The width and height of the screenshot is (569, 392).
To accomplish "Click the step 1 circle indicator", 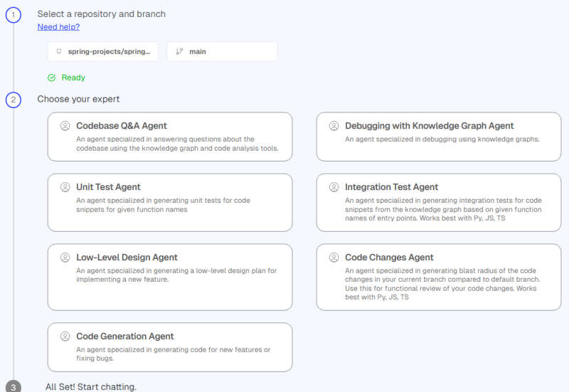I will pos(14,14).
